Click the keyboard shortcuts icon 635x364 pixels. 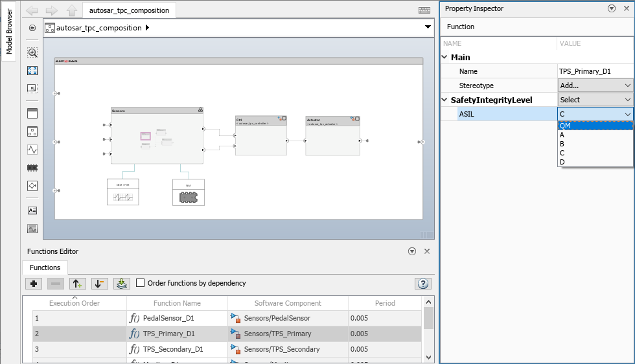[x=424, y=10]
